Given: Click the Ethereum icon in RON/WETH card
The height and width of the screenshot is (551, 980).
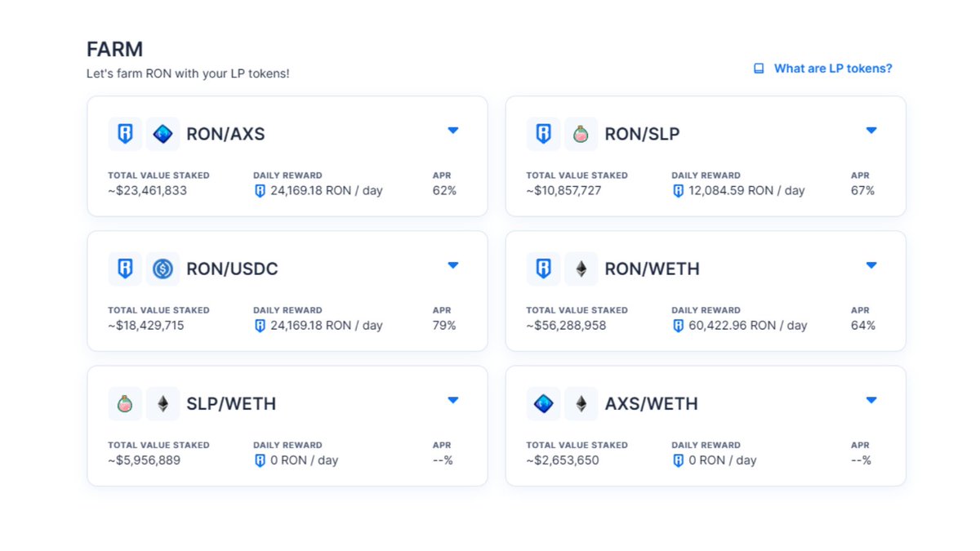Looking at the screenshot, I should click(x=581, y=269).
